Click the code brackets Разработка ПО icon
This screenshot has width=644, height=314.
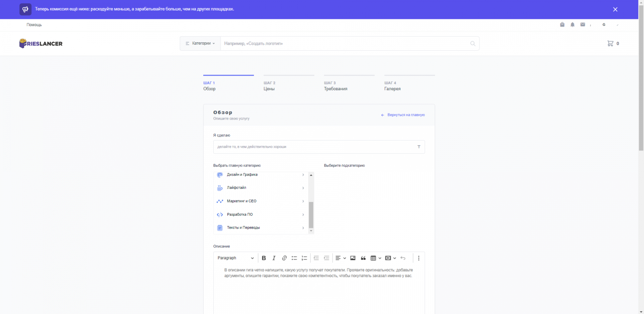[x=220, y=215]
